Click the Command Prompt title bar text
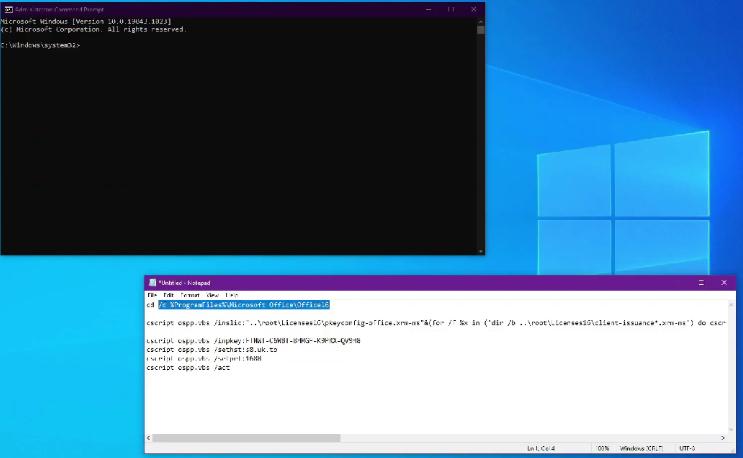This screenshot has height=458, width=743. tap(59, 9)
